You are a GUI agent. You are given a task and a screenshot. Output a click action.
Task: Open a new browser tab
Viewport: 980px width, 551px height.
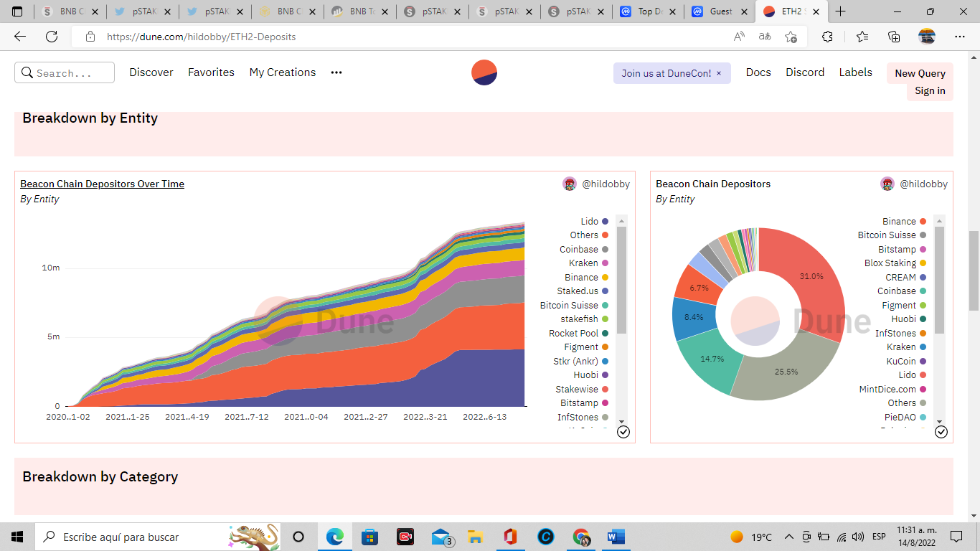[x=841, y=11]
